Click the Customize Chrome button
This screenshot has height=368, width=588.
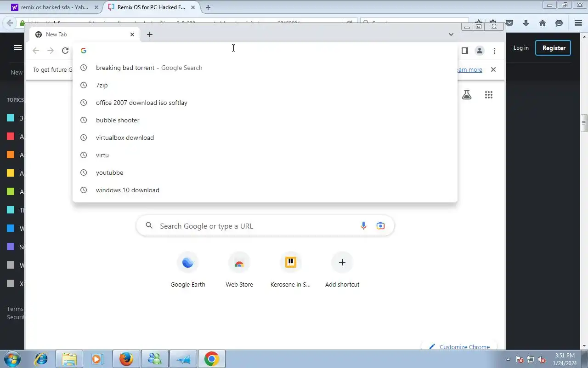[460, 347]
